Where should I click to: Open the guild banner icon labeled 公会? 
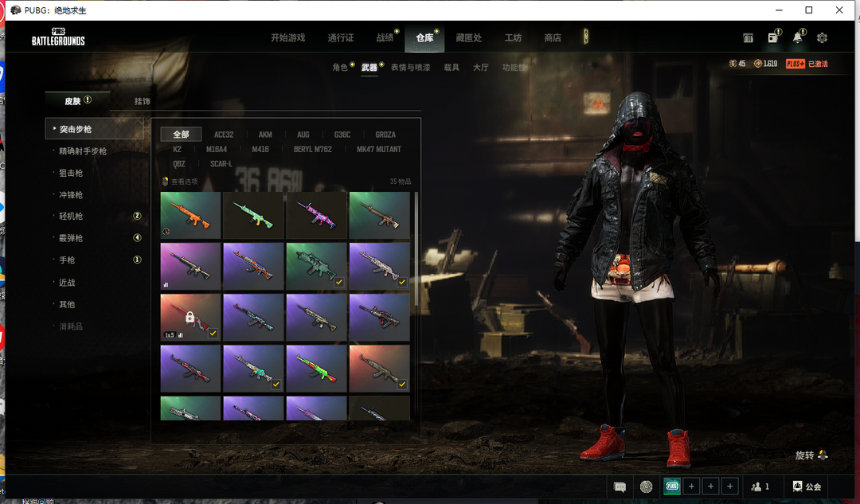(x=807, y=486)
